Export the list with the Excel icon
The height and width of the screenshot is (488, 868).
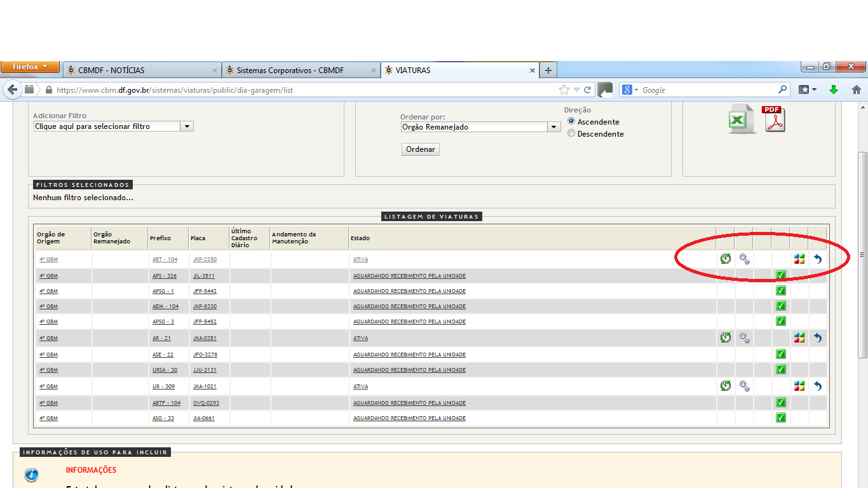(742, 119)
